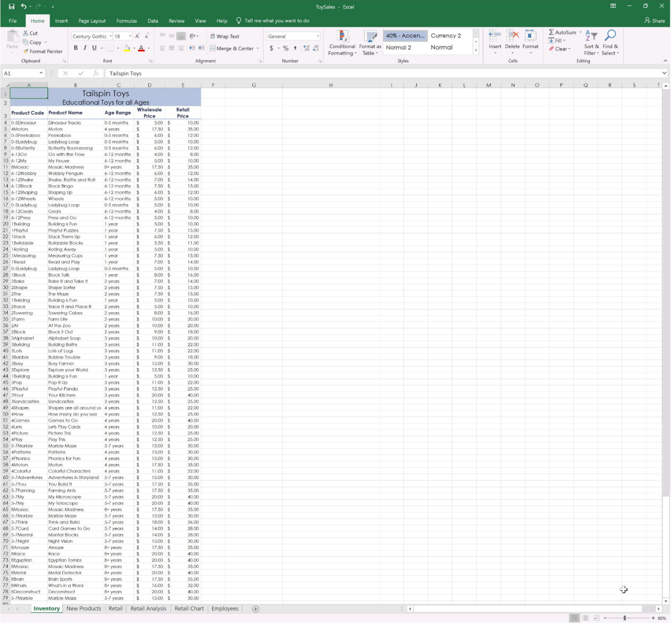Collapse the ribbon with the chevron
The image size is (672, 624).
pos(665,61)
